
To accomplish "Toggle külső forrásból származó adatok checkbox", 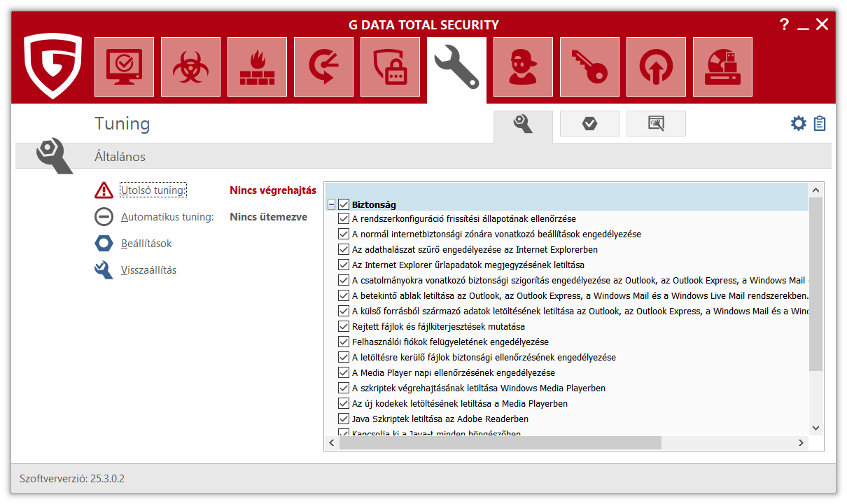I will click(x=344, y=311).
